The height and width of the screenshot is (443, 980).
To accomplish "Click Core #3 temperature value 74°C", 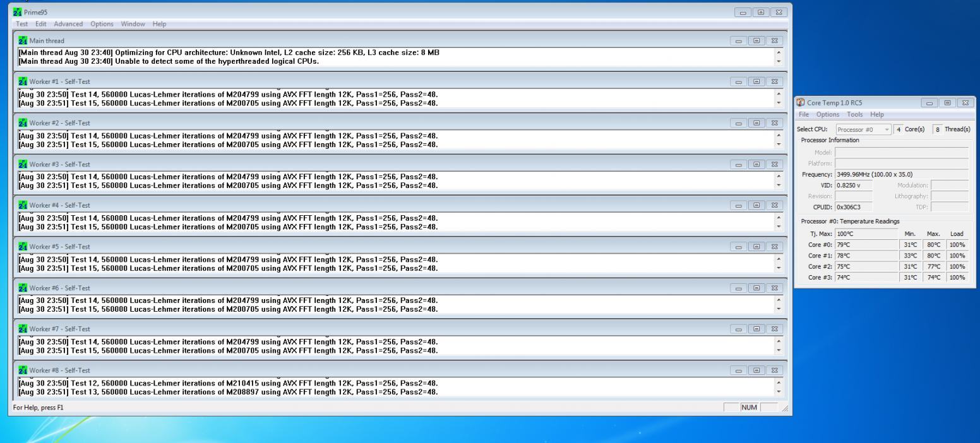I will point(866,277).
